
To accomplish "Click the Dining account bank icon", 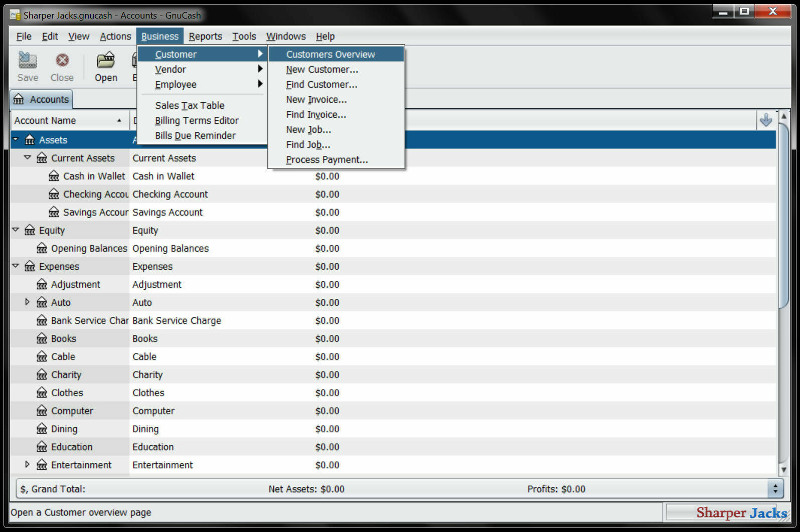I will pyautogui.click(x=42, y=429).
